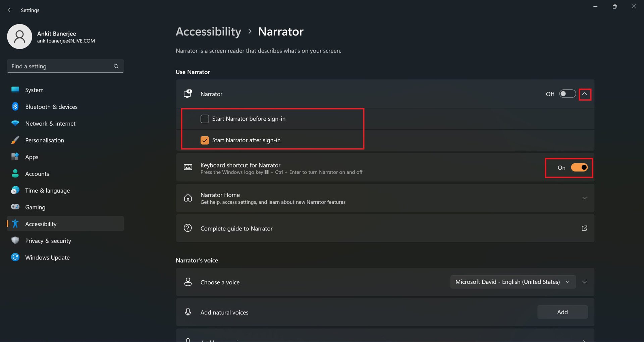Image resolution: width=644 pixels, height=342 pixels.
Task: Click the Add button for natural voices
Action: 562,312
